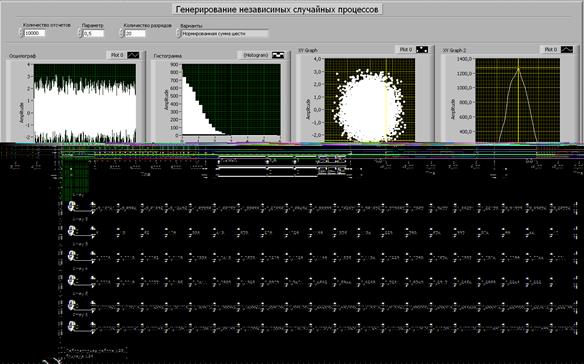
Task: Click the Параметр field showing 0,5
Action: click(x=93, y=34)
